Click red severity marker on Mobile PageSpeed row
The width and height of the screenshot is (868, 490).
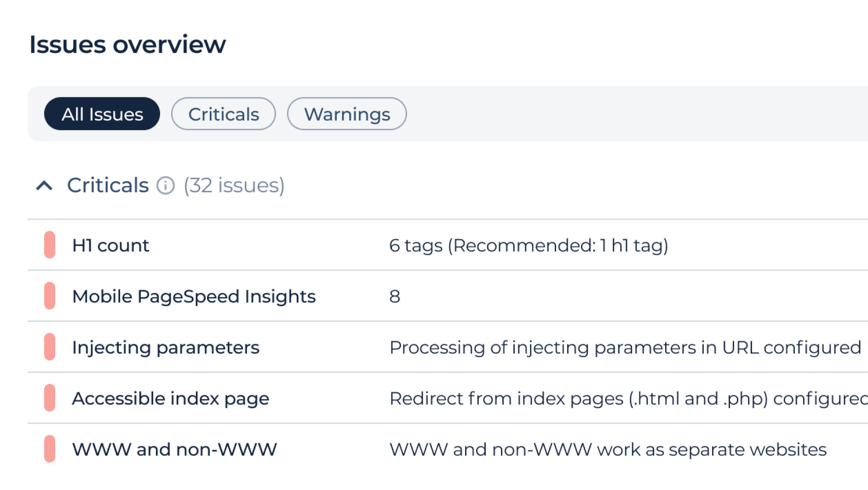50,296
